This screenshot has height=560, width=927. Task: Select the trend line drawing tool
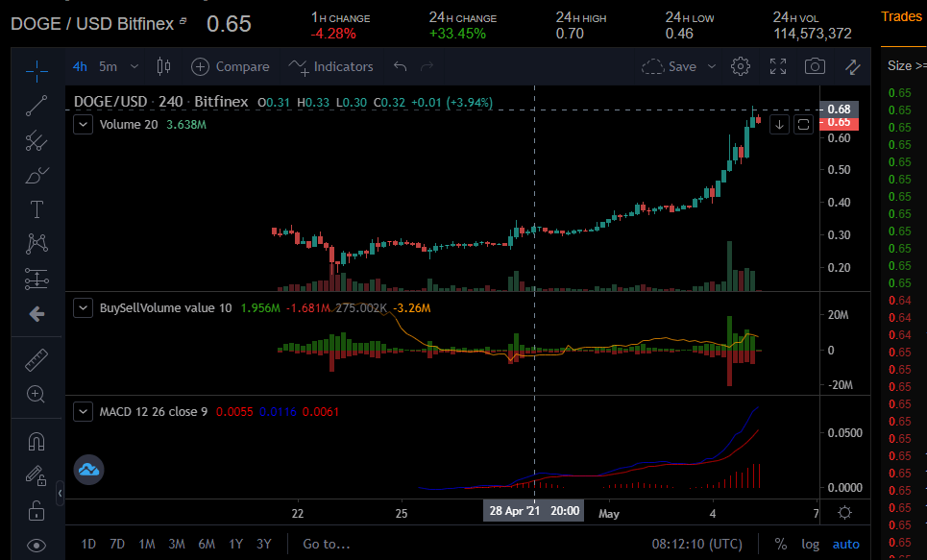[x=37, y=106]
